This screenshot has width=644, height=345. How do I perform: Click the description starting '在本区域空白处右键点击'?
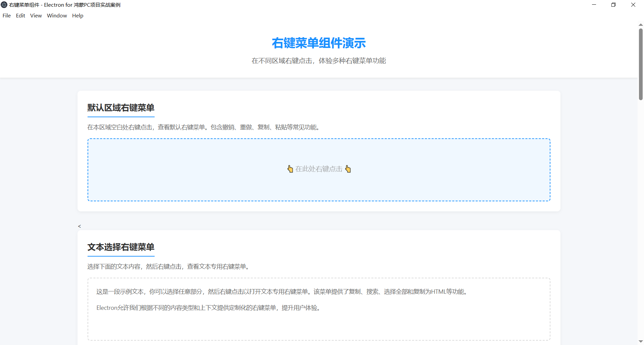tap(204, 127)
